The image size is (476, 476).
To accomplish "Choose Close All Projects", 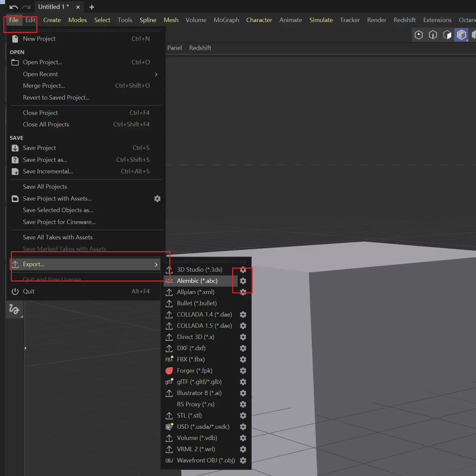I will click(x=84, y=124).
